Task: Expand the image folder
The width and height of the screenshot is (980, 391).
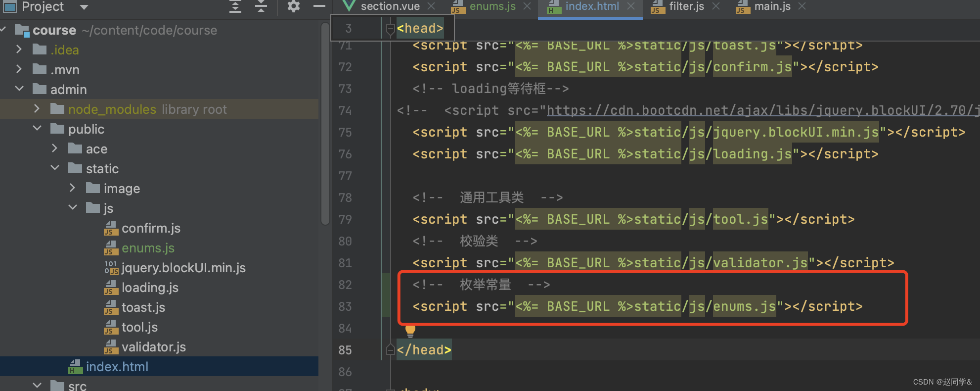Action: [x=72, y=188]
